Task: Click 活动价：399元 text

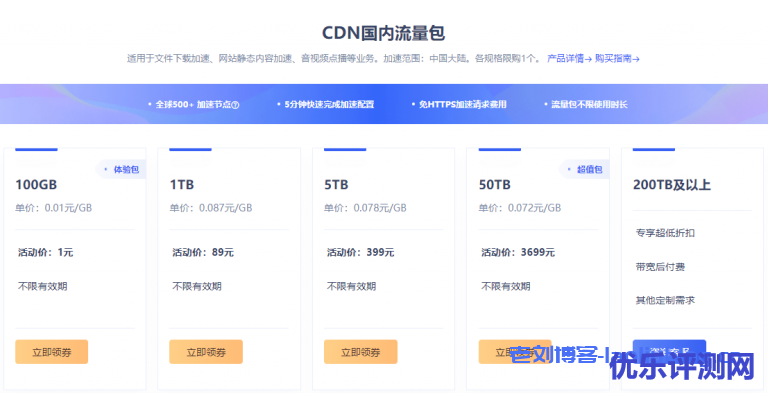Action: point(360,252)
